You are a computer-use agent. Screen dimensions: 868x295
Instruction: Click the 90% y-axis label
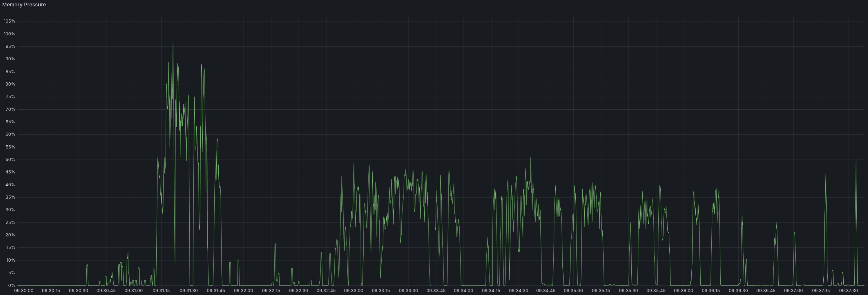[x=10, y=59]
